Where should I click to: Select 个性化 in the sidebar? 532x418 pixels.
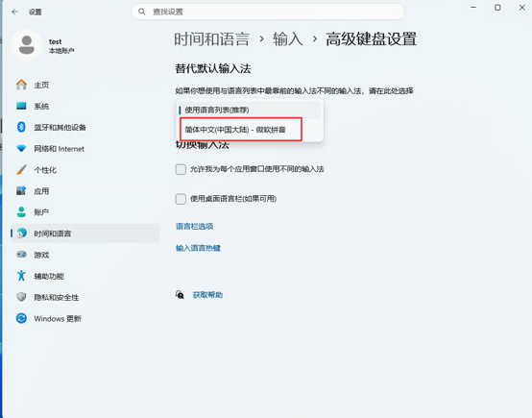click(85, 170)
